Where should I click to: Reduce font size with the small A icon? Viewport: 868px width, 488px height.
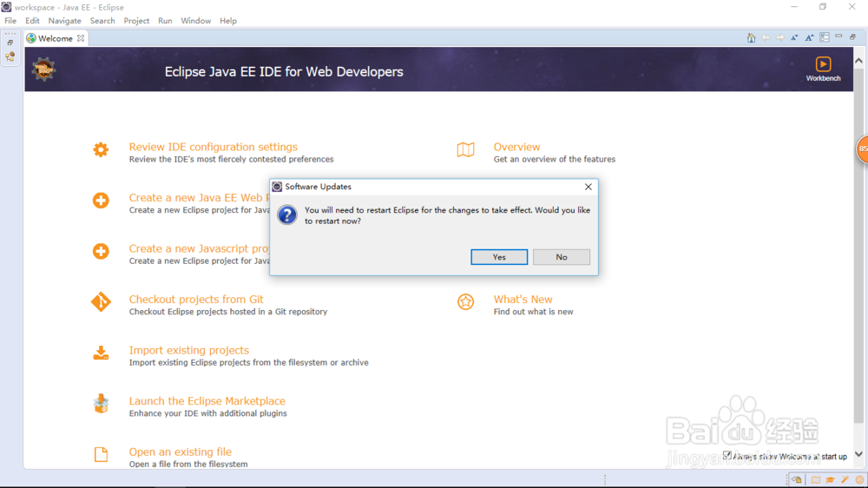click(794, 37)
